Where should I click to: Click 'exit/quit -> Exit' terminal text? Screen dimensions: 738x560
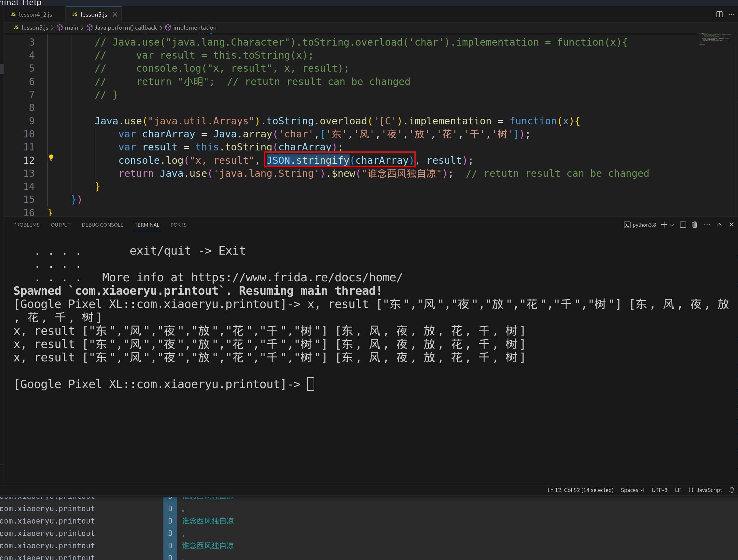coord(188,251)
